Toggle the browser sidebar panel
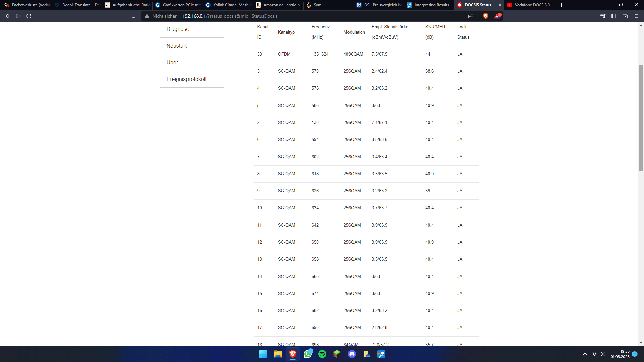 pyautogui.click(x=614, y=16)
